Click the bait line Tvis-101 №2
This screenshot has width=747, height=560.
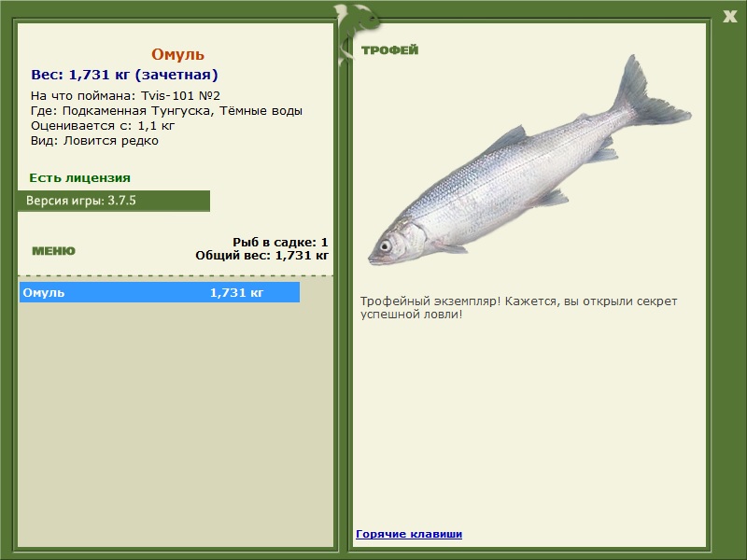click(x=125, y=96)
